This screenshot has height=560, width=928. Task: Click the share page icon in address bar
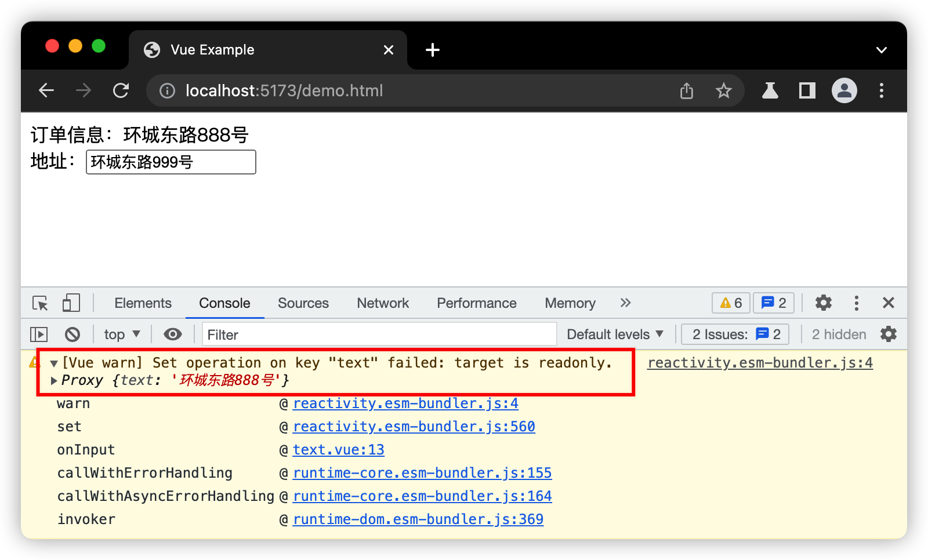(x=687, y=91)
